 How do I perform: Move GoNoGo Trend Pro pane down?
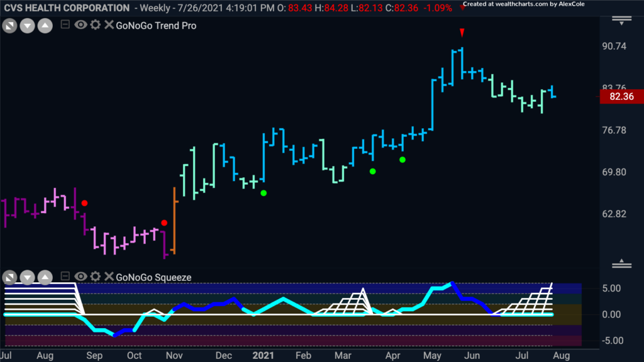coord(27,26)
